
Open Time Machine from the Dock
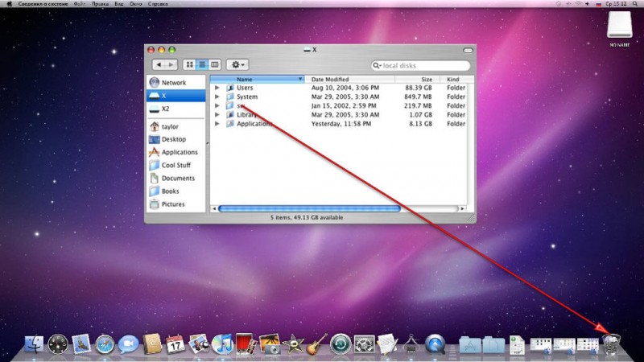(x=341, y=344)
